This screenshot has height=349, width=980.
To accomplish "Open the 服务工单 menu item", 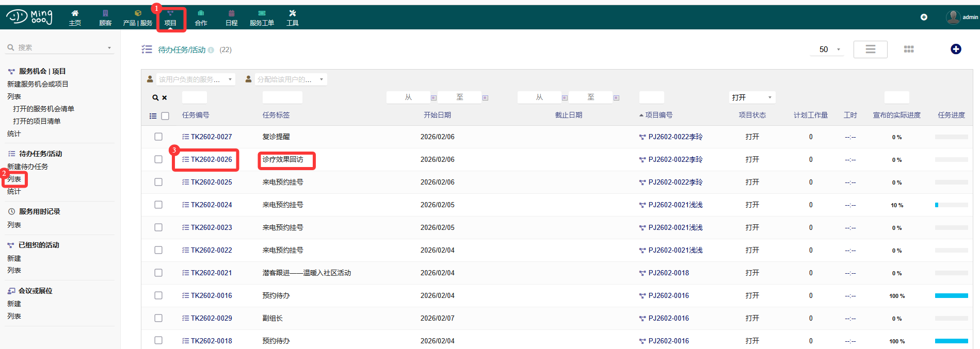I will click(x=262, y=18).
